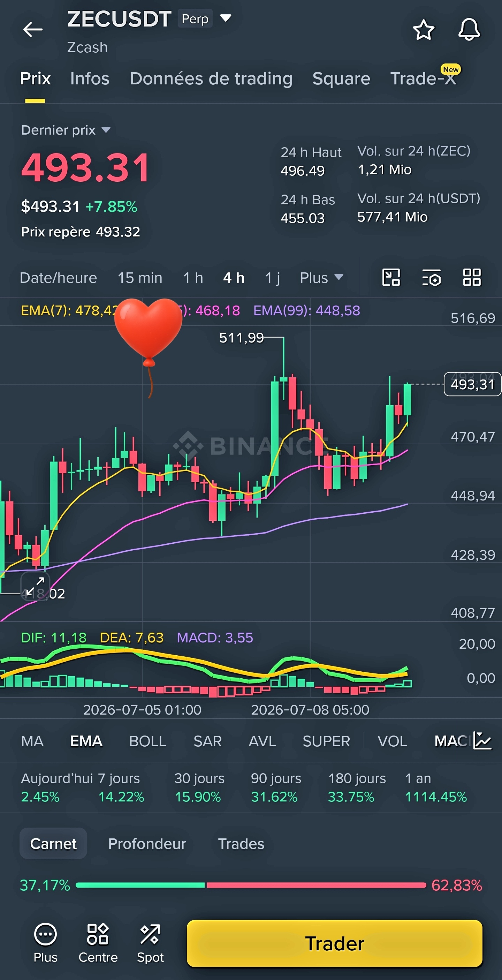Expand chart to fullscreen
502x980 pixels.
point(35,586)
